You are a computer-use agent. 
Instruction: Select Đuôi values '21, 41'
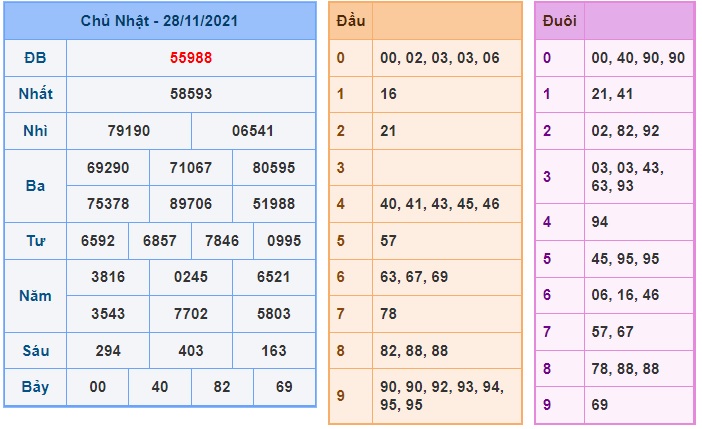click(612, 94)
